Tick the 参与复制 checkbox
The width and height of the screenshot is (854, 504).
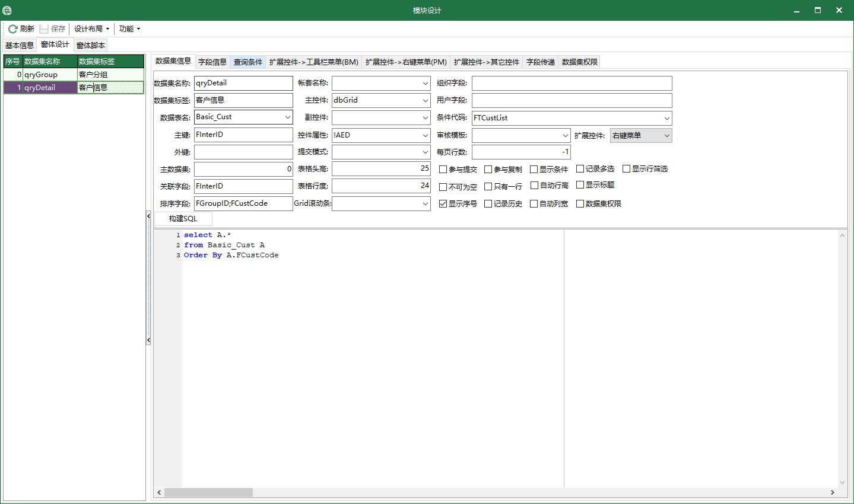[488, 170]
